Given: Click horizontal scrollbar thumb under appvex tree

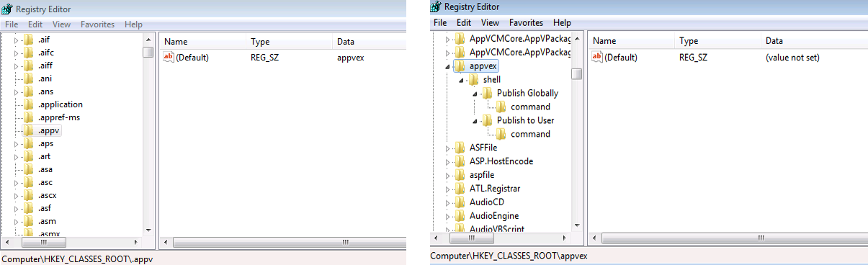Looking at the screenshot, I should (x=472, y=238).
